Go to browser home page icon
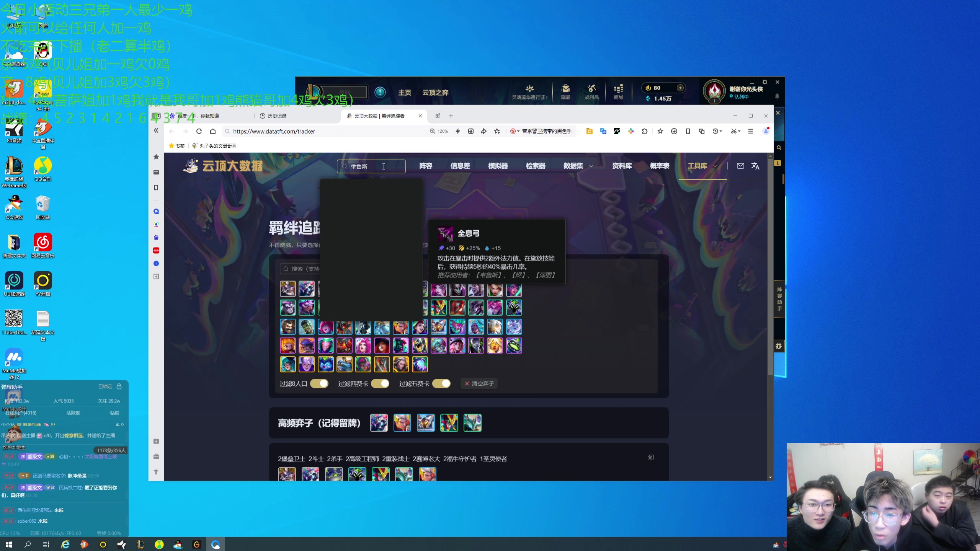The height and width of the screenshot is (551, 980). point(213,131)
